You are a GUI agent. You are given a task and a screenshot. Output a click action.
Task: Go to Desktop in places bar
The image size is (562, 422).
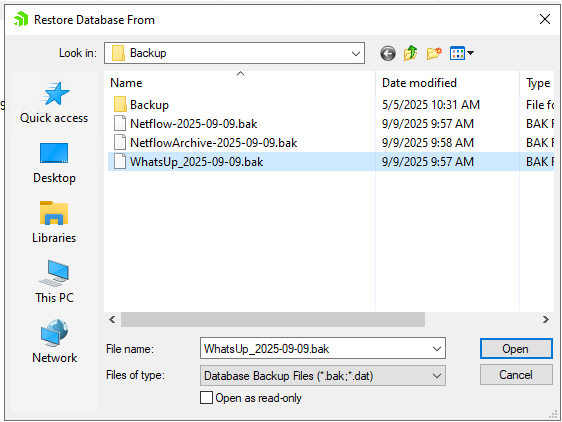click(x=54, y=163)
